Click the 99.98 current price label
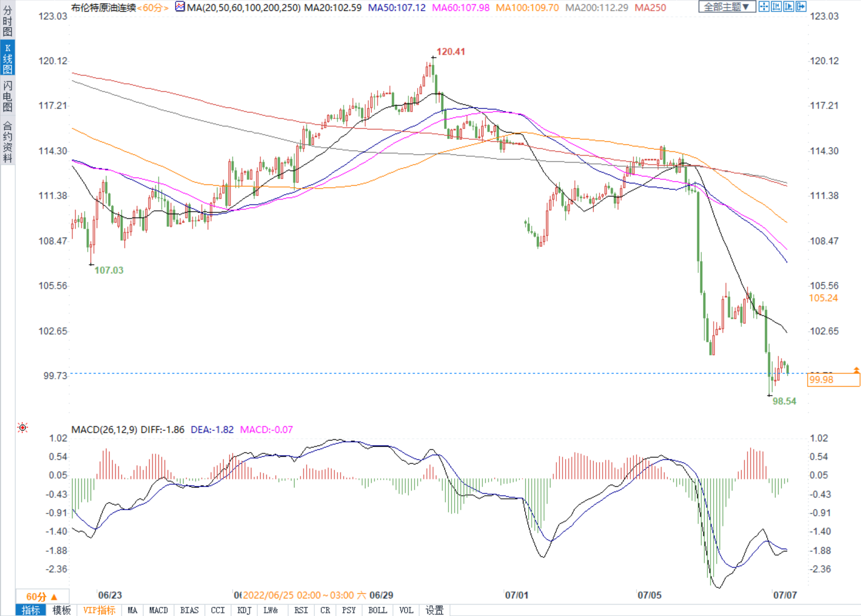 click(832, 380)
